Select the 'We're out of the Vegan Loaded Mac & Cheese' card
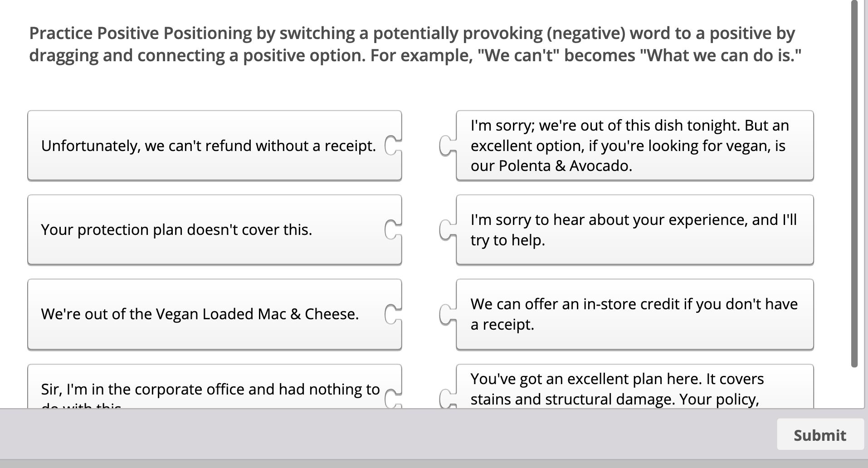This screenshot has height=468, width=868. click(200, 314)
